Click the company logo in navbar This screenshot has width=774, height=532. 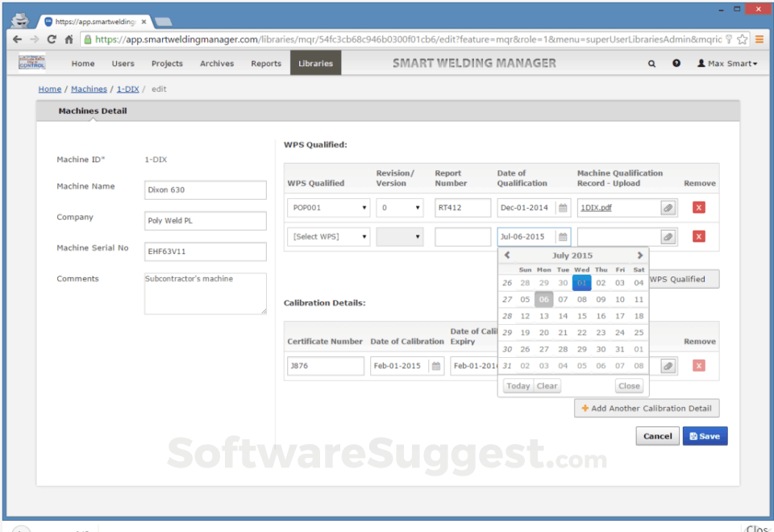click(32, 63)
